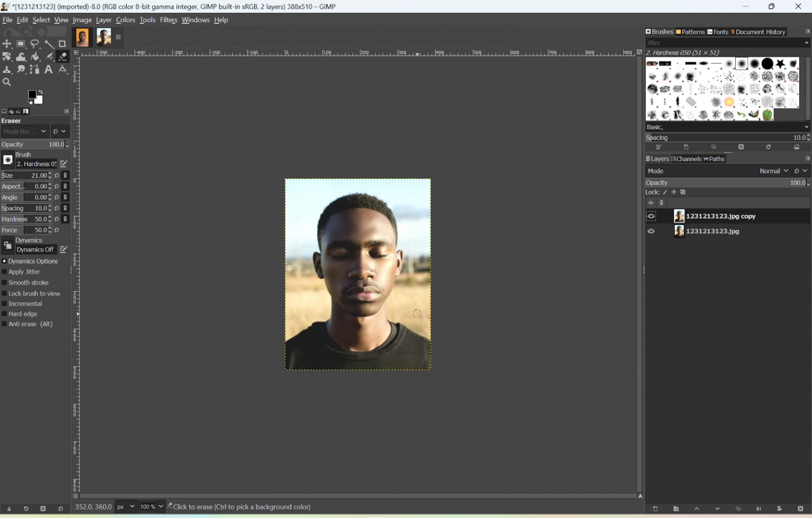Select the Text tool

click(49, 69)
